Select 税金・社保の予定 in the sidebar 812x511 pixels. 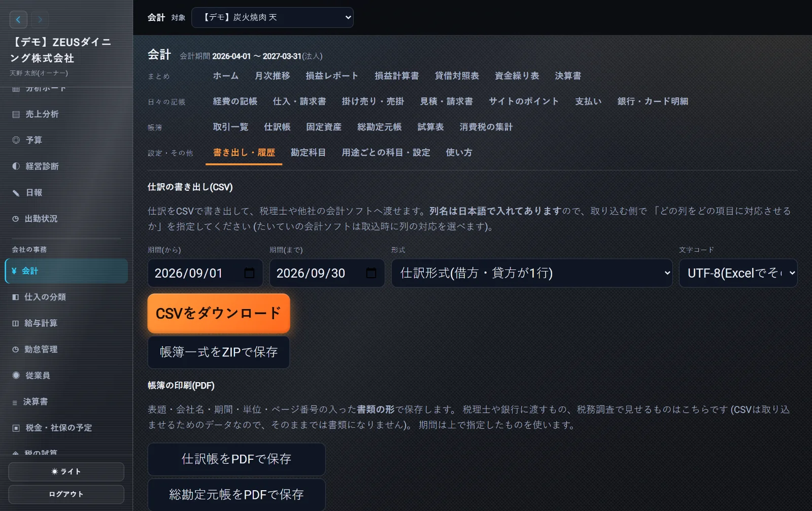(66, 428)
